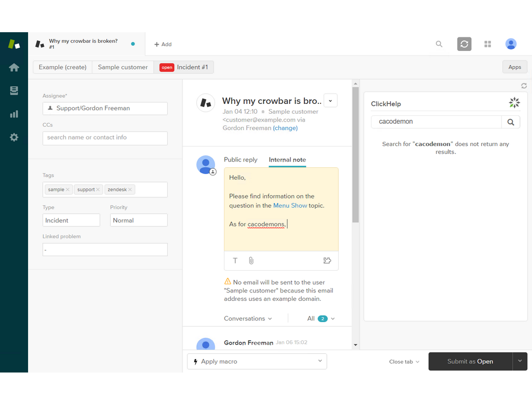
Task: Select the Why my crowbar is broken ticket tab
Action: (x=87, y=44)
